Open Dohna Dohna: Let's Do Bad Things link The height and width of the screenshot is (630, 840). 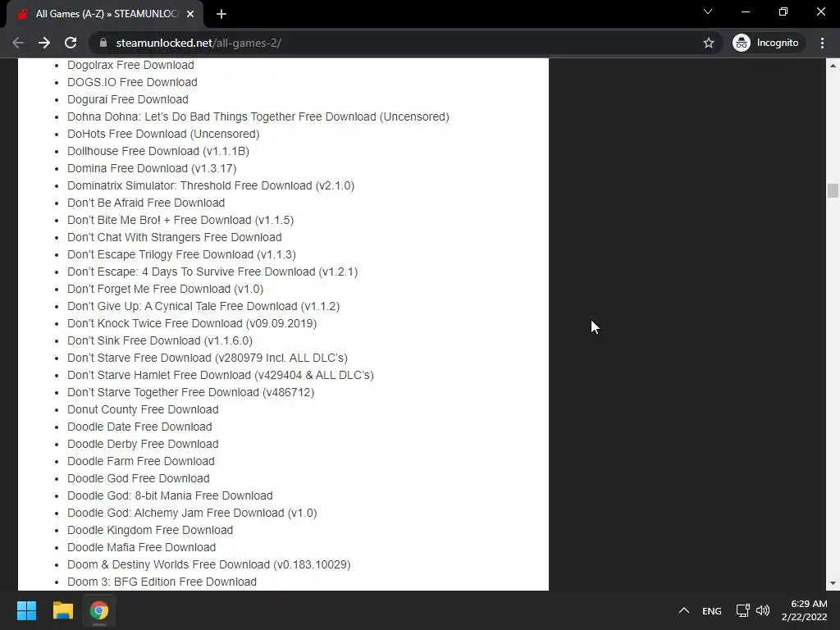[x=258, y=116]
